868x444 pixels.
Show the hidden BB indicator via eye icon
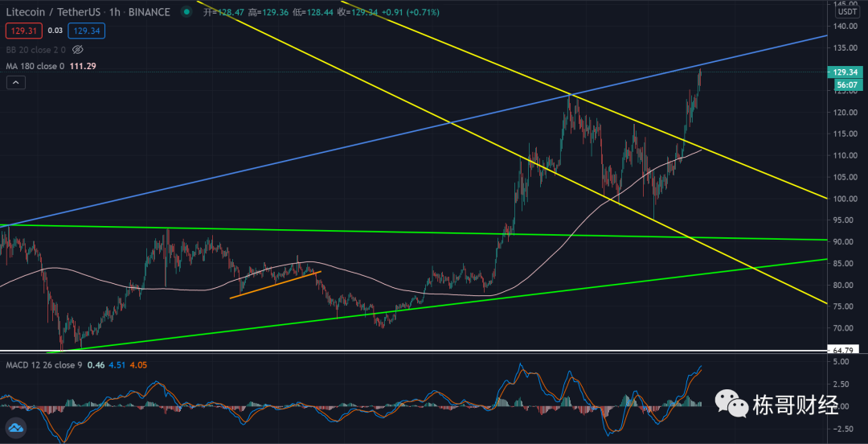pos(78,49)
